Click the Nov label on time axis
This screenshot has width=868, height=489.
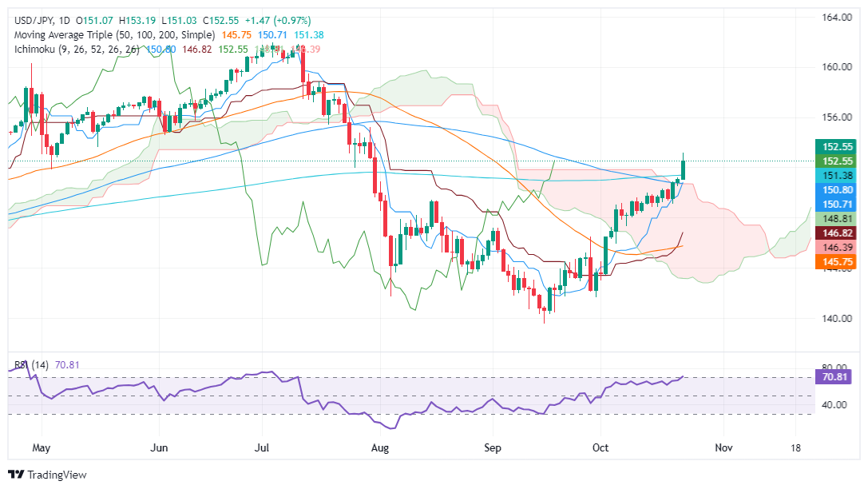723,447
